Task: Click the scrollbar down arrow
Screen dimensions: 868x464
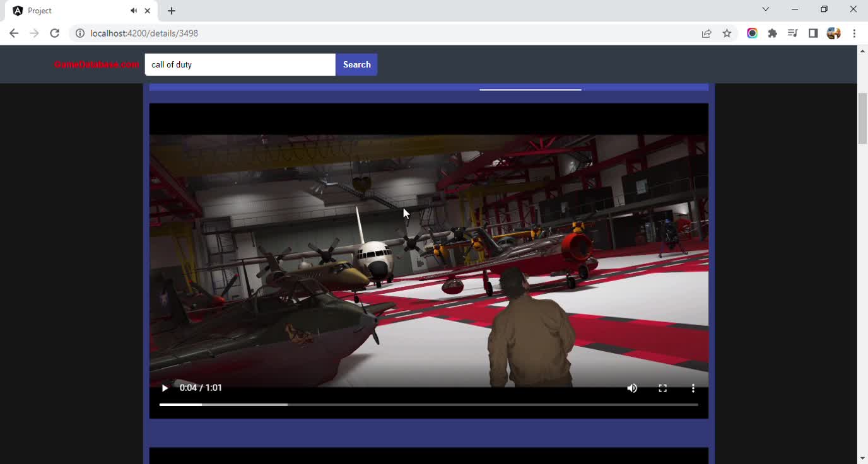Action: point(862,458)
